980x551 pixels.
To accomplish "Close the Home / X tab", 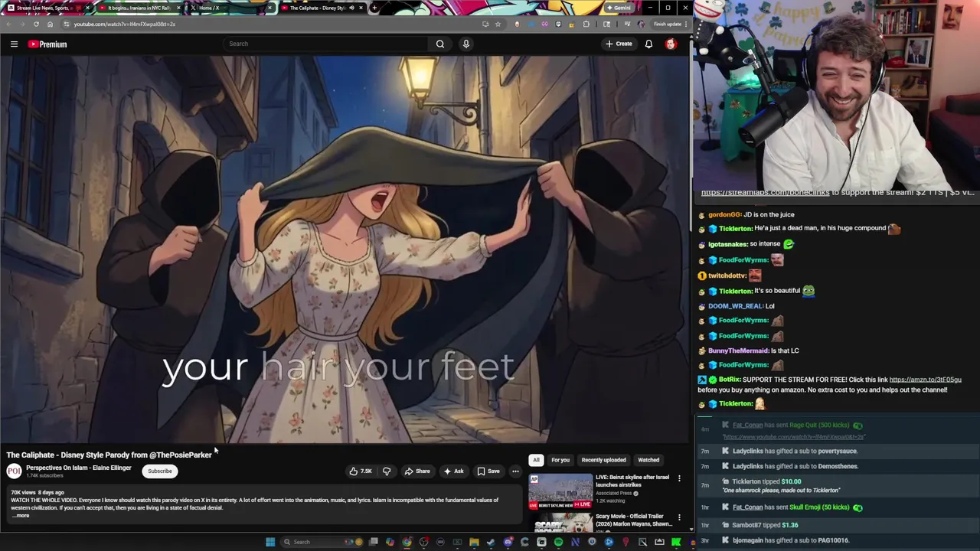I will pyautogui.click(x=269, y=8).
